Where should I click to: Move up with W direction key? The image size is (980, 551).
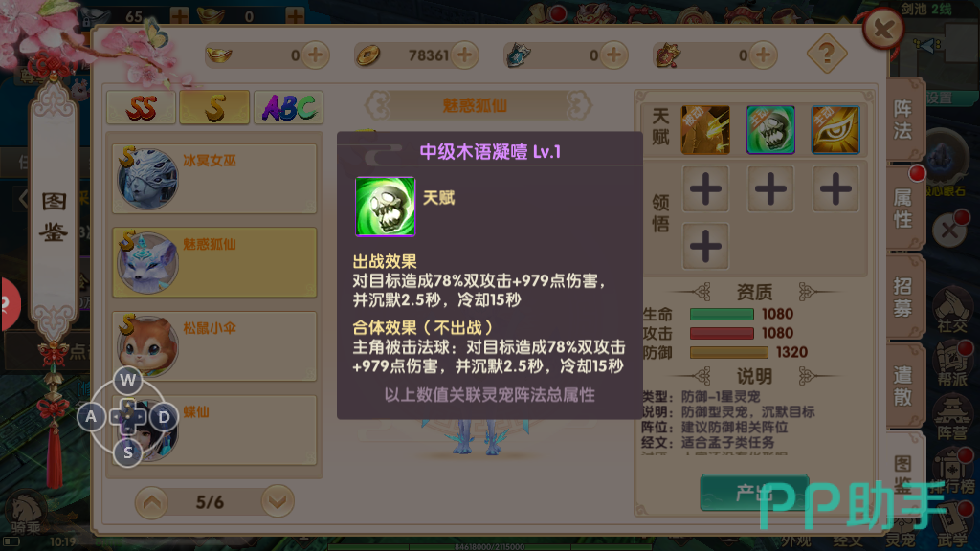pos(128,380)
